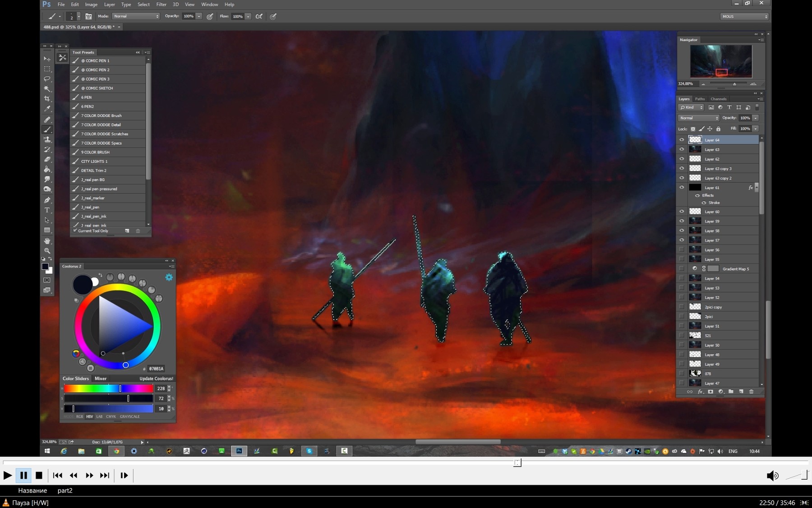Open the Coolorus settings gear
This screenshot has height=508, width=812.
point(169,277)
